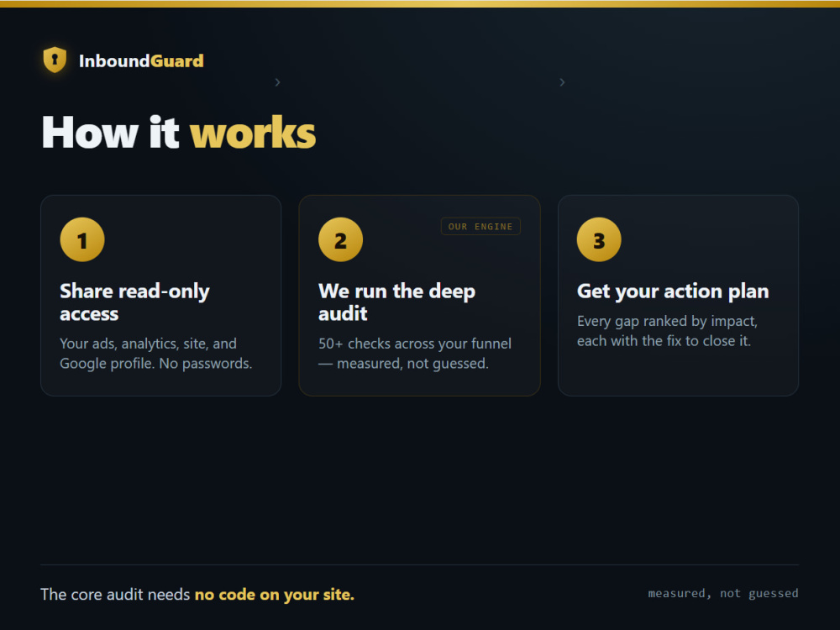
Task: Click the step 1 gold number badge
Action: point(82,239)
